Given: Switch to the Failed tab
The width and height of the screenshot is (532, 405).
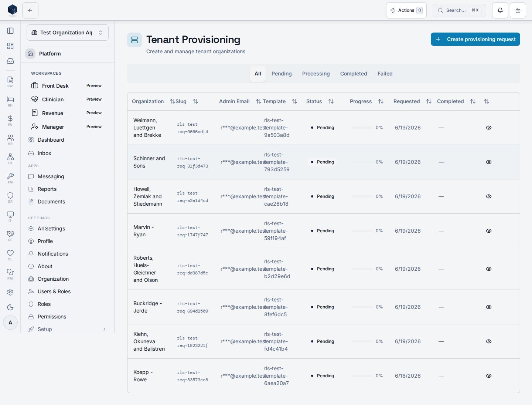Looking at the screenshot, I should tap(385, 74).
